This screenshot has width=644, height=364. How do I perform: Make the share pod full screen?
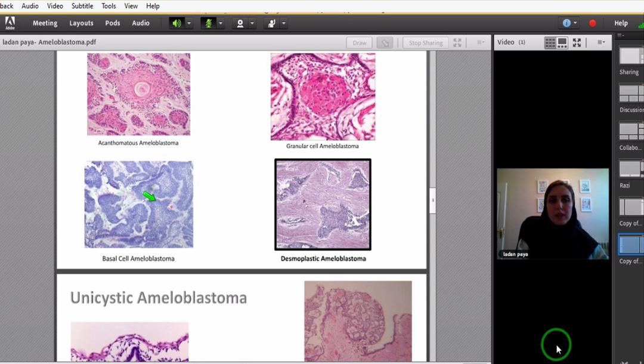tap(457, 43)
